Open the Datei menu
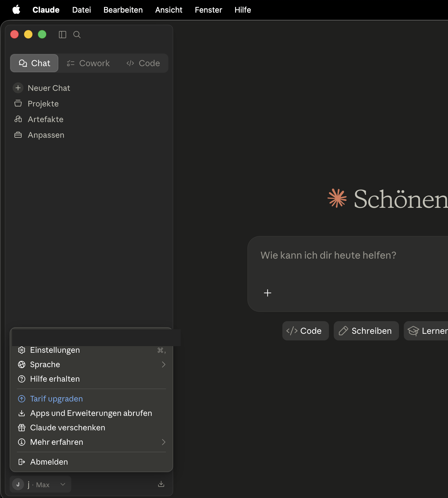 [x=81, y=10]
